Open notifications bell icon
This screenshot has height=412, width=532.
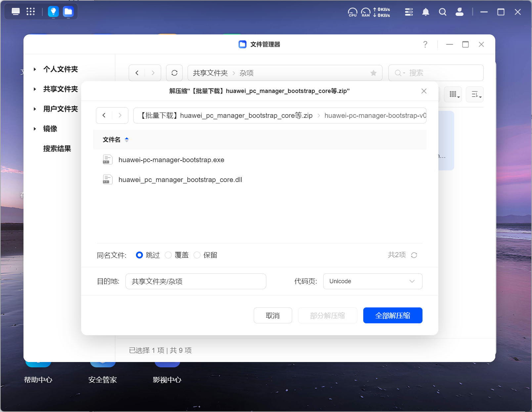coord(426,12)
